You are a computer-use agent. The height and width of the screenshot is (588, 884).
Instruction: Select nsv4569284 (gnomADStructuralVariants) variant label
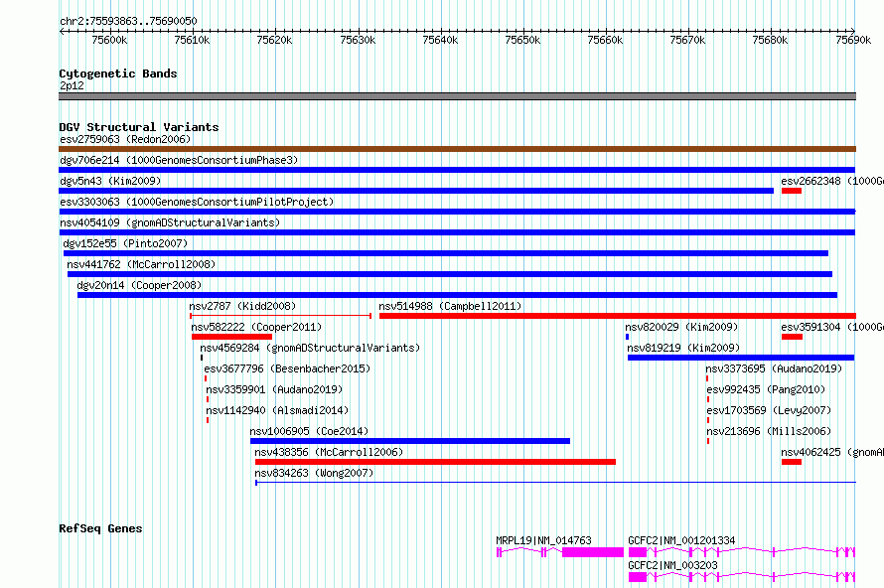[310, 348]
